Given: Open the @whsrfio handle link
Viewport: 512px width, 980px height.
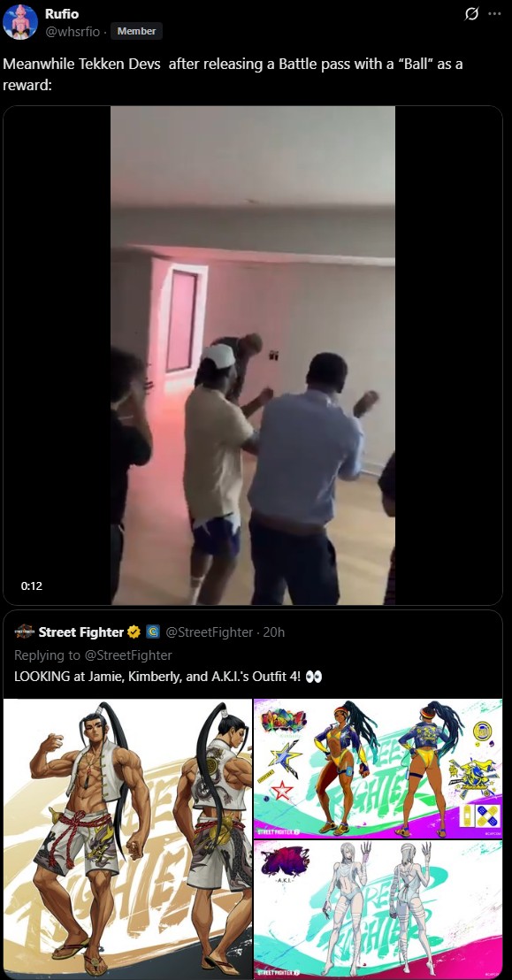Looking at the screenshot, I should click(x=73, y=31).
